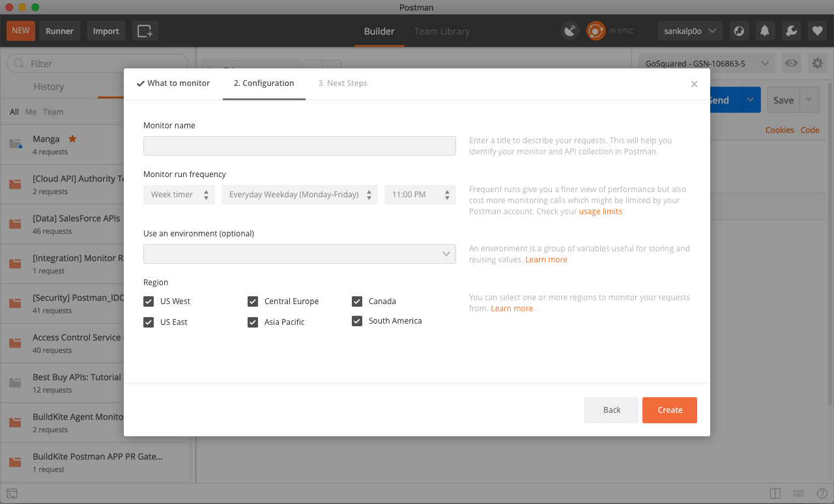
Task: Click the Create monitor button
Action: 670,410
